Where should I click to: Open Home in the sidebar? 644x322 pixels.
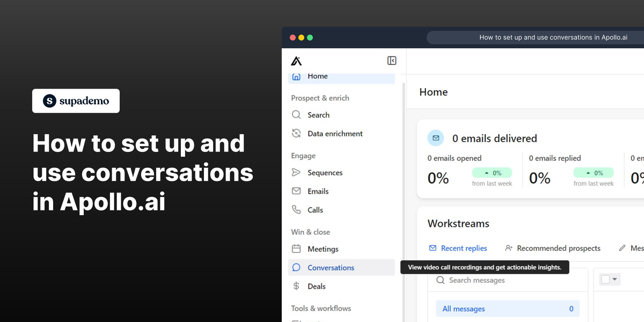coord(341,77)
